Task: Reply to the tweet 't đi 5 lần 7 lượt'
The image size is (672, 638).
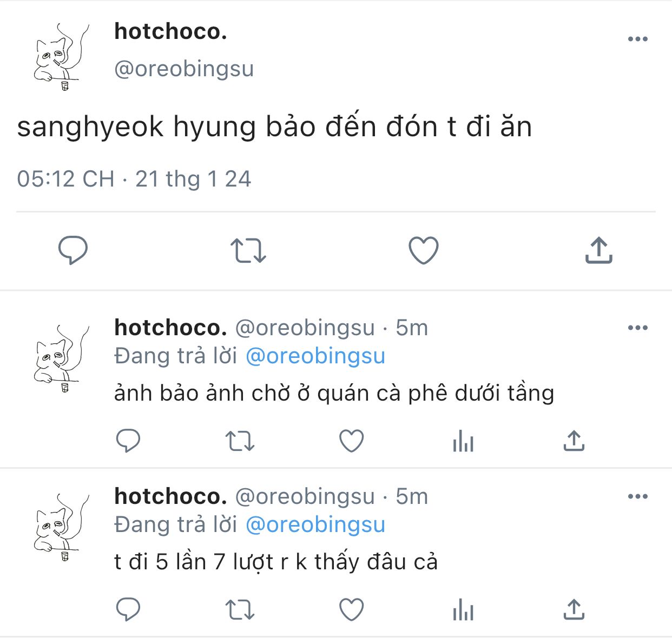Action: point(128,609)
